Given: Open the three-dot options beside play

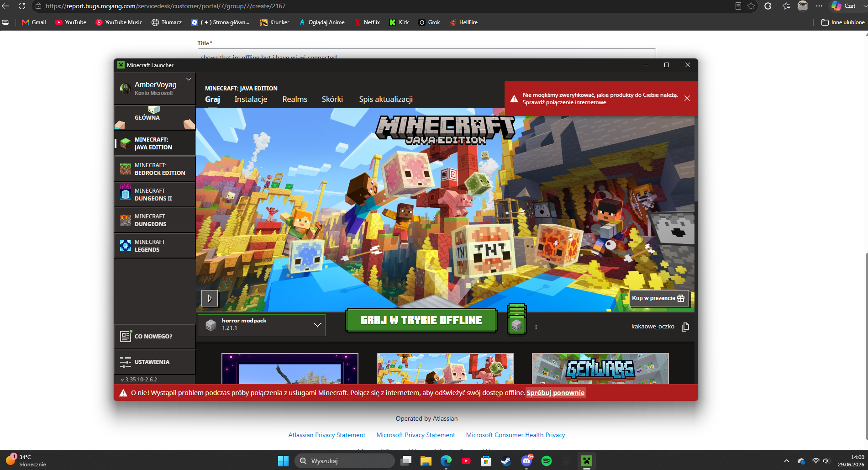Looking at the screenshot, I should [536, 327].
